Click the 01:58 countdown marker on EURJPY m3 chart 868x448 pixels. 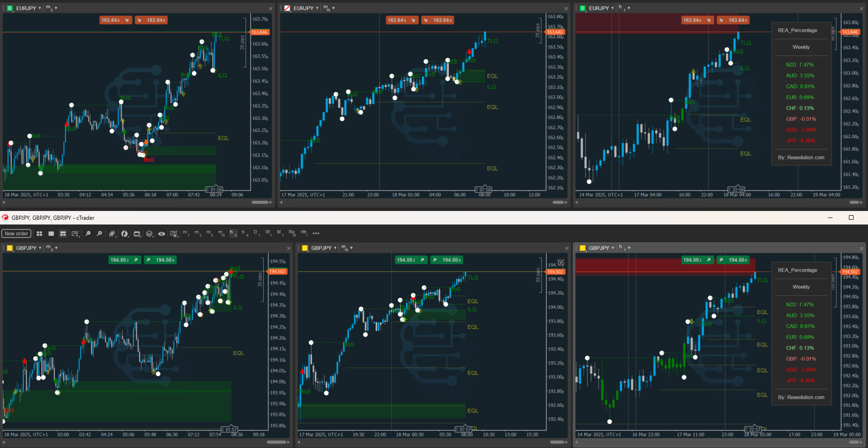click(214, 190)
